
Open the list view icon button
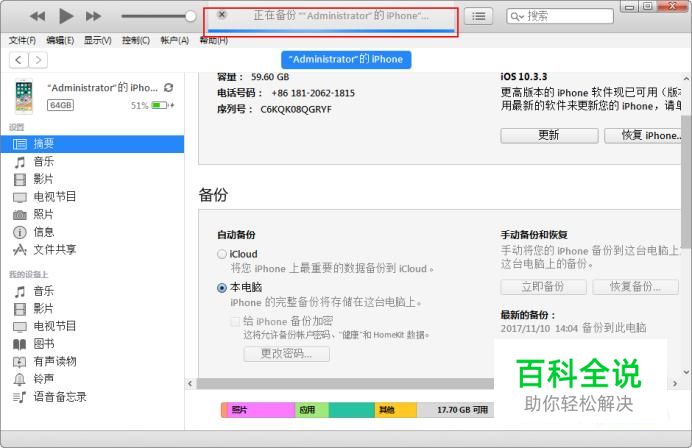coord(478,17)
